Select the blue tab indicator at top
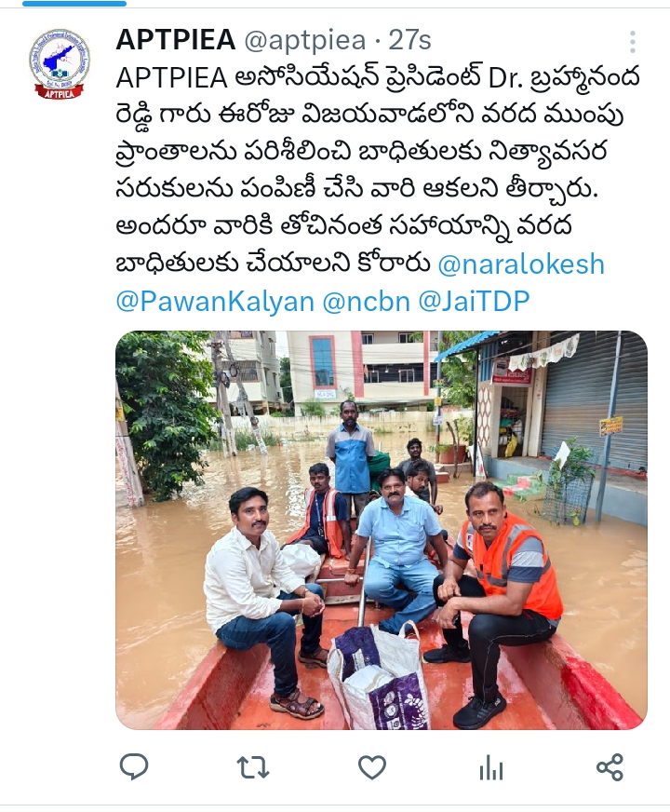670x812 pixels. [x=74, y=4]
